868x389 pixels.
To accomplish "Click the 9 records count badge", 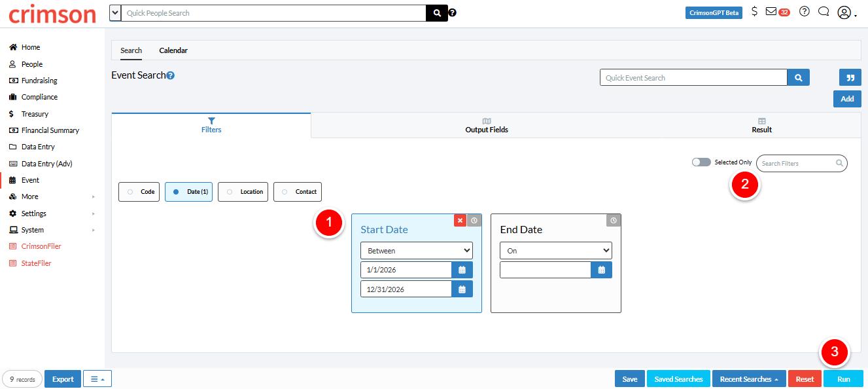I will 22,379.
